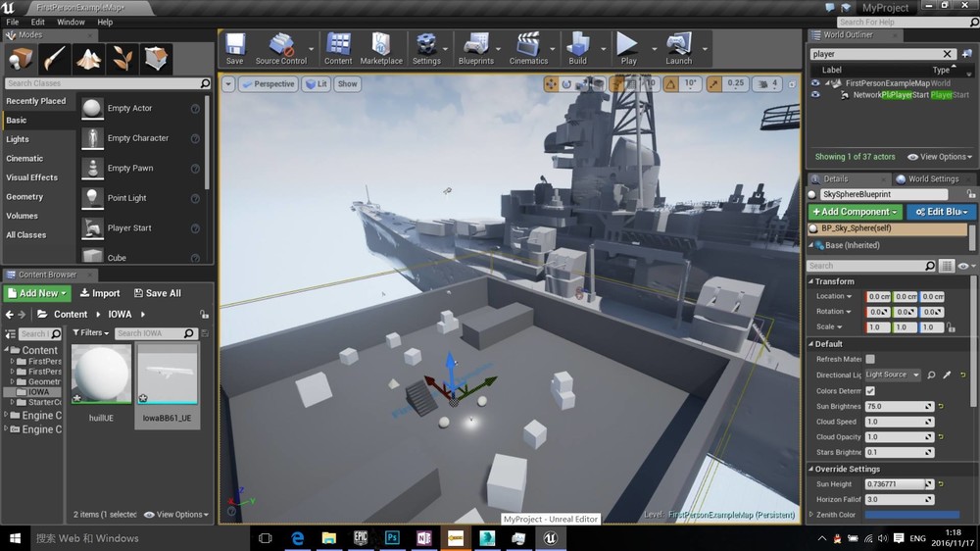Screen dimensions: 980x551
Task: Toggle visibility of NetworkPlayerStart actor
Action: [x=815, y=95]
